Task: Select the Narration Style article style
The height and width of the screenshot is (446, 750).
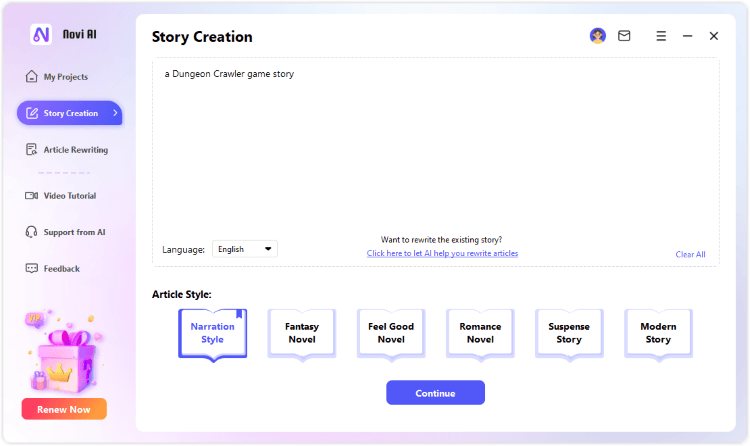Action: click(212, 334)
